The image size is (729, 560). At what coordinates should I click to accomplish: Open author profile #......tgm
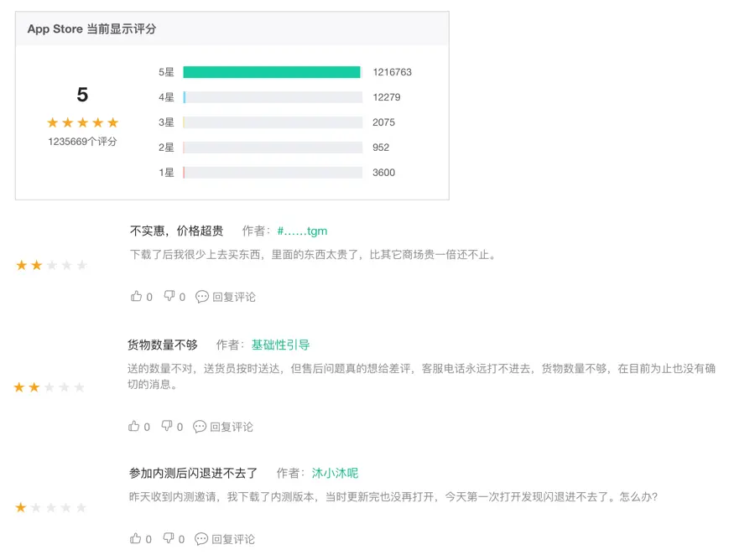coord(303,231)
